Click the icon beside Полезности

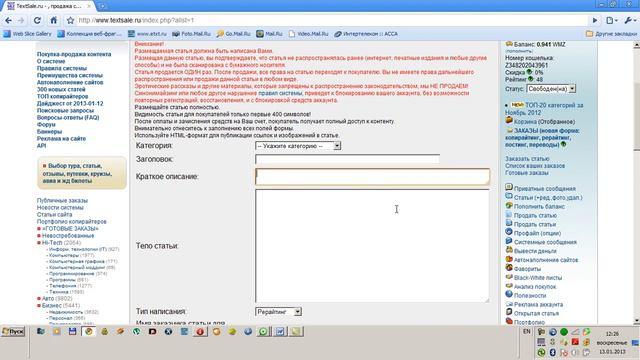click(509, 294)
